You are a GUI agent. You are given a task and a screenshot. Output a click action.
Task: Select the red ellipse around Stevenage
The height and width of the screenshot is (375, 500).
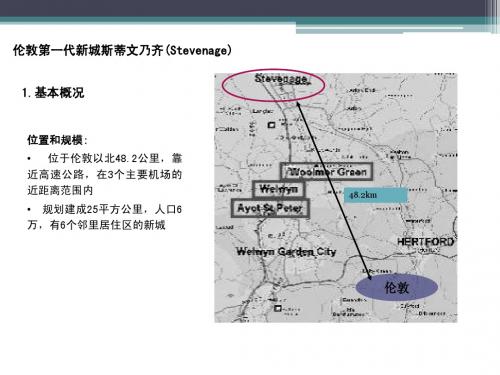click(x=273, y=85)
